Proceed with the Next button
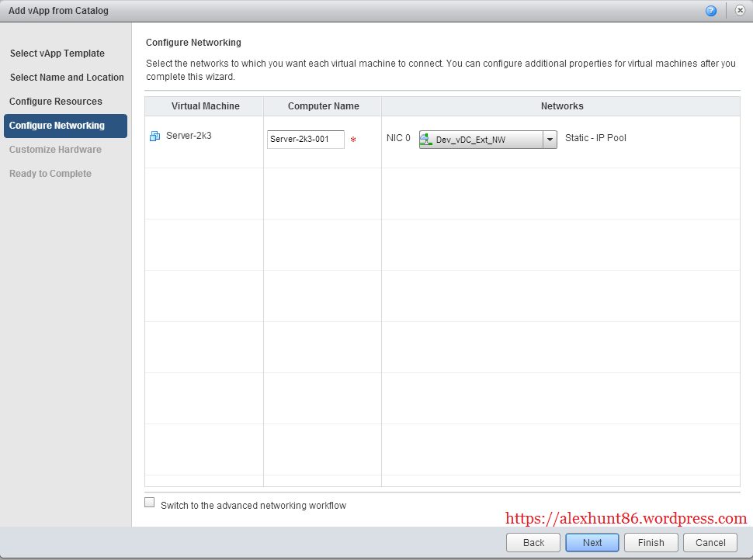Viewport: 753px width, 560px height. [592, 543]
